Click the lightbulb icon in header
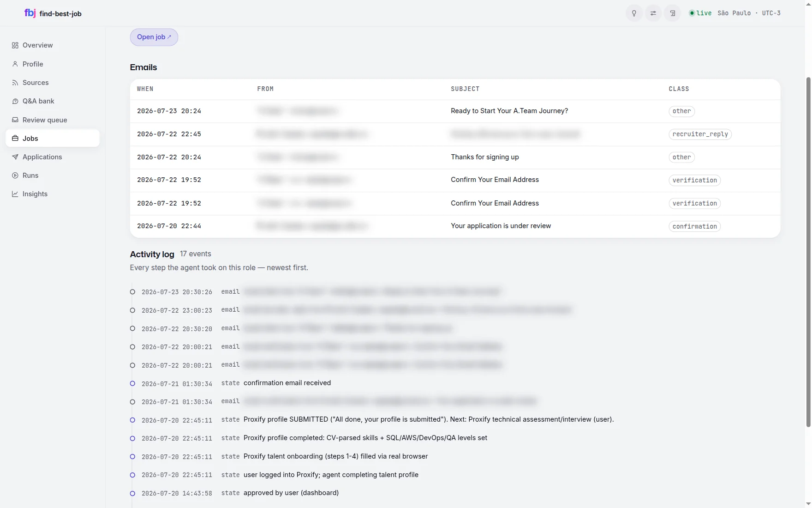The image size is (812, 508). pos(634,13)
